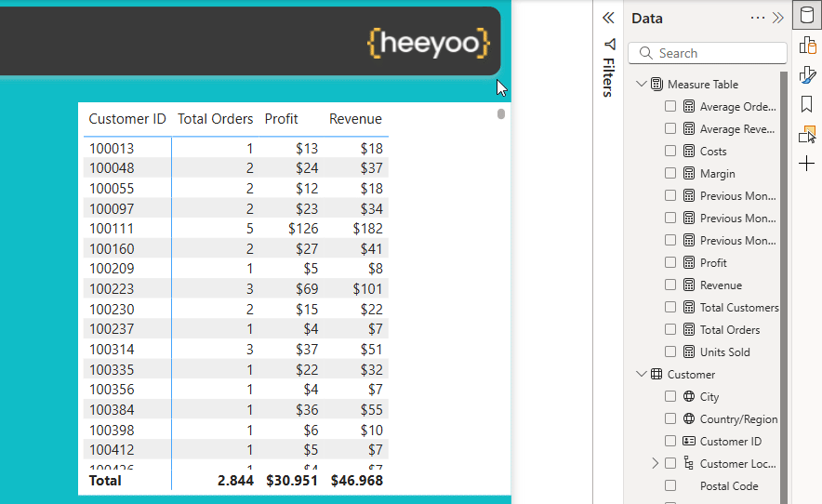This screenshot has width=822, height=504.
Task: Click the measure icon beside Costs
Action: (689, 151)
